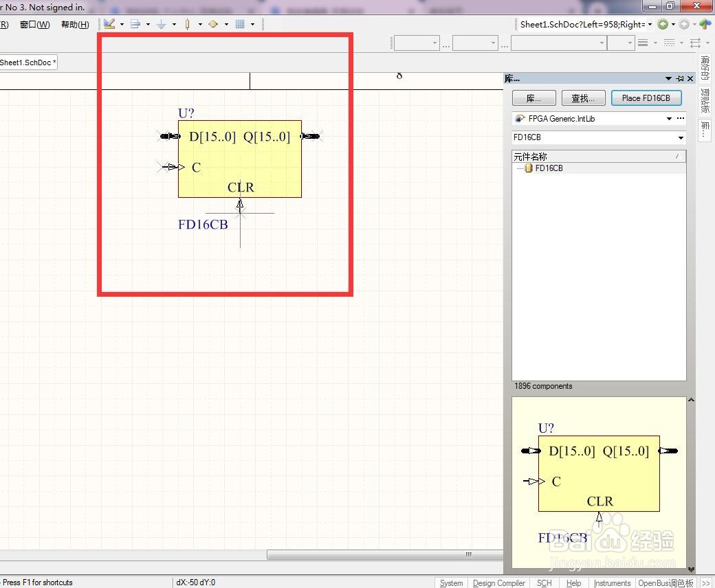Open second empty toolbar combo box

[475, 43]
